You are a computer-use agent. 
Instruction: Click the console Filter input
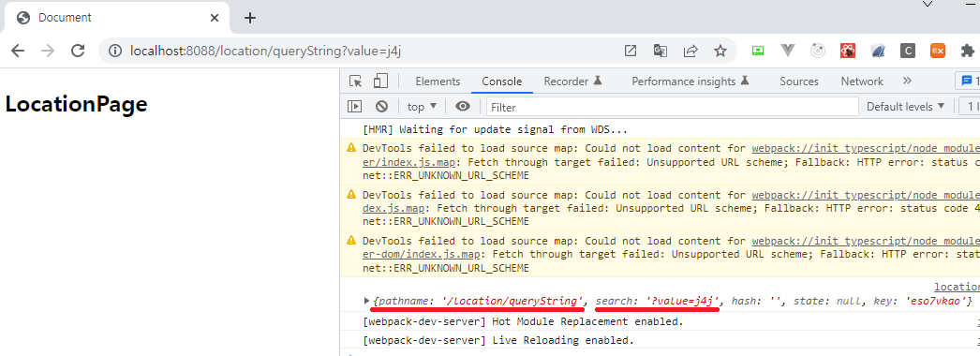pos(673,107)
